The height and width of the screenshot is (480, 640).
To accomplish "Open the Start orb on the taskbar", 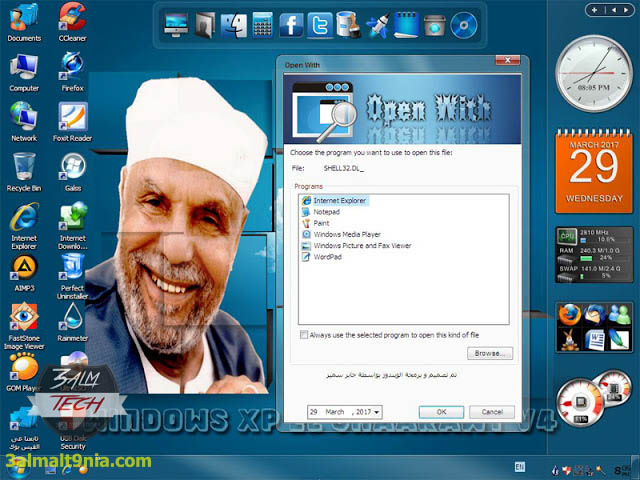I will tap(18, 469).
